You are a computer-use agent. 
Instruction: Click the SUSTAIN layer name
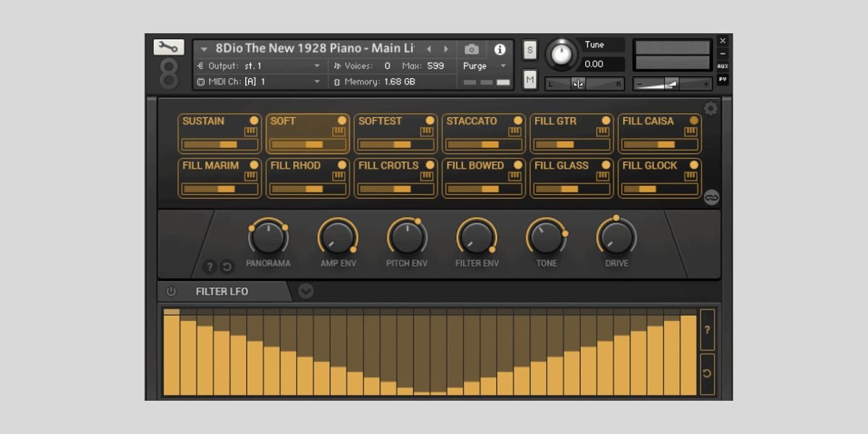point(203,121)
